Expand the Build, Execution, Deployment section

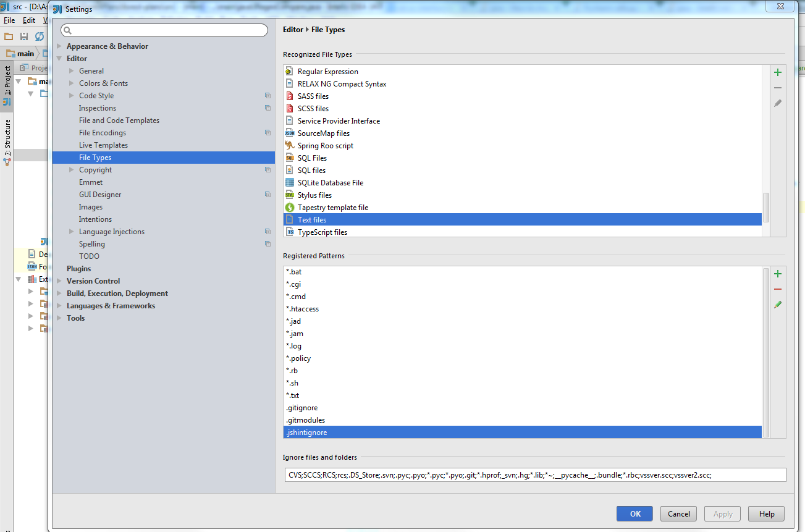click(59, 293)
